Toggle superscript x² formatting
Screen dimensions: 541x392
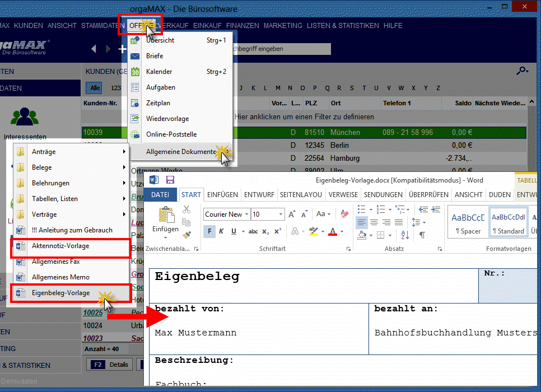[x=278, y=231]
